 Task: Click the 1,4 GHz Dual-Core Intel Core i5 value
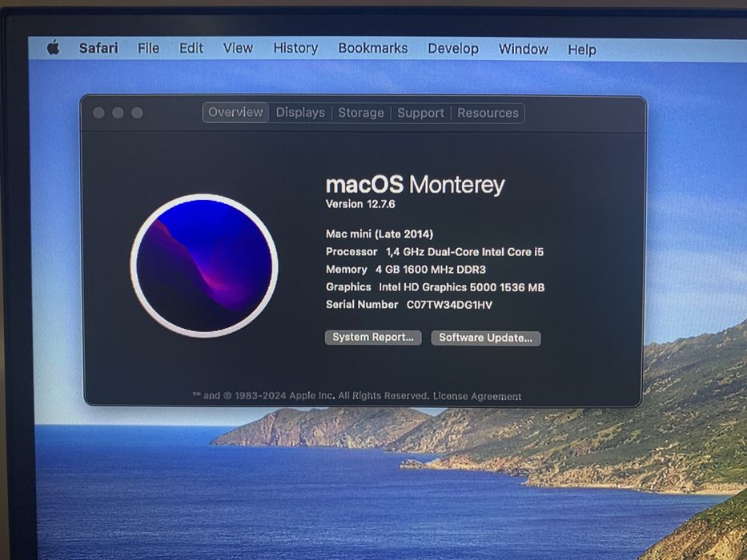464,252
